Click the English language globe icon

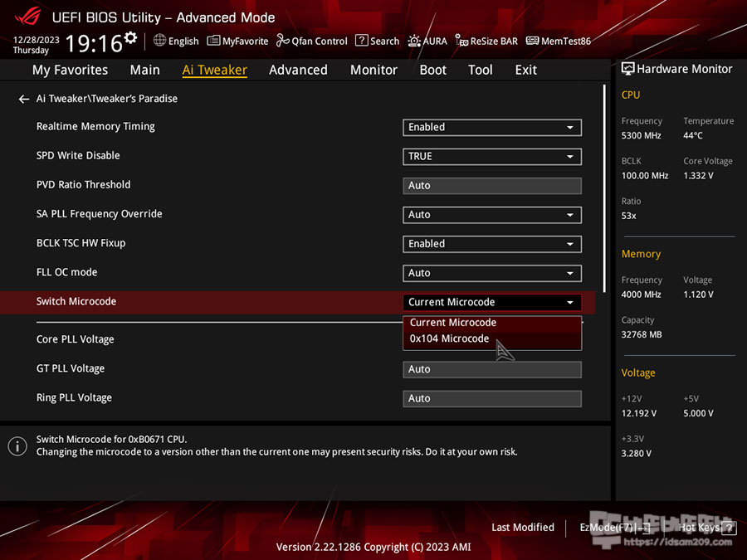click(x=159, y=41)
